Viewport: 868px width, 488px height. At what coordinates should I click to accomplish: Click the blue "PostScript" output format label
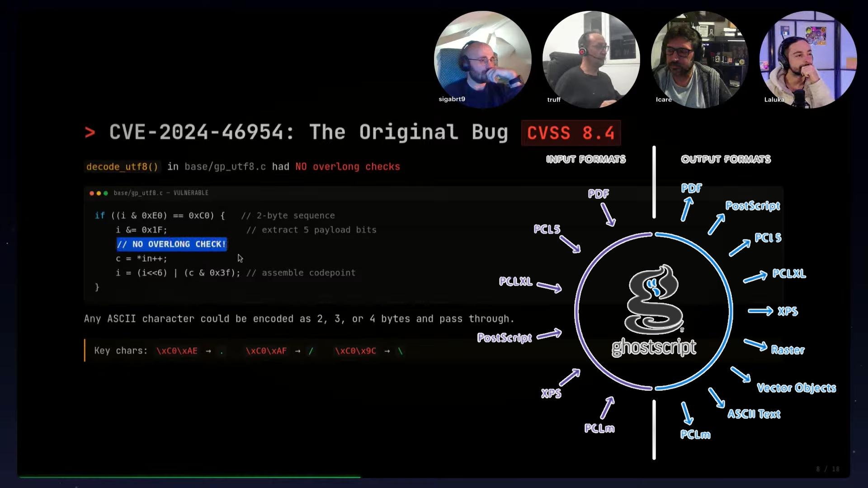(x=753, y=206)
